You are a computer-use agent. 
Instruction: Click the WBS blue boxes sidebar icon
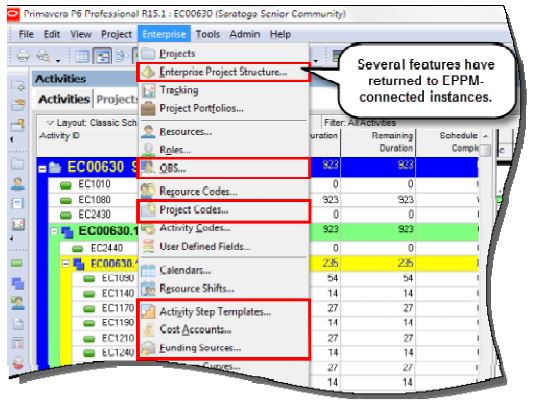(18, 284)
